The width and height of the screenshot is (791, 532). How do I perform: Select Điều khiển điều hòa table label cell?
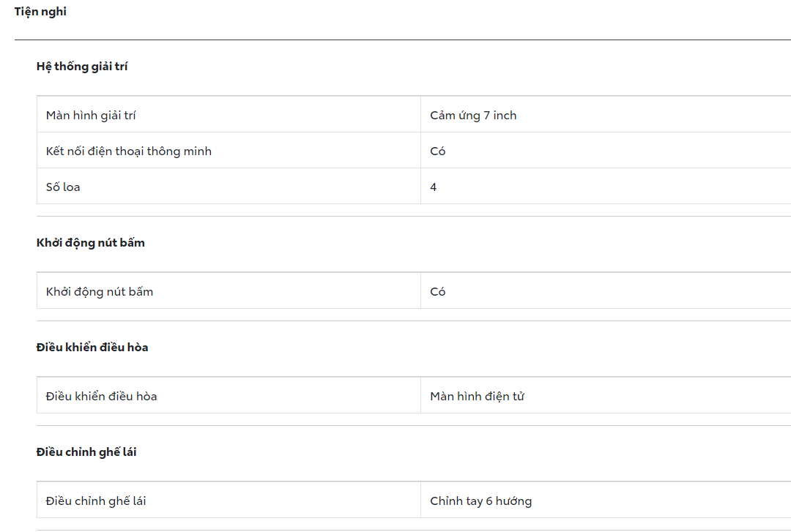pos(102,397)
